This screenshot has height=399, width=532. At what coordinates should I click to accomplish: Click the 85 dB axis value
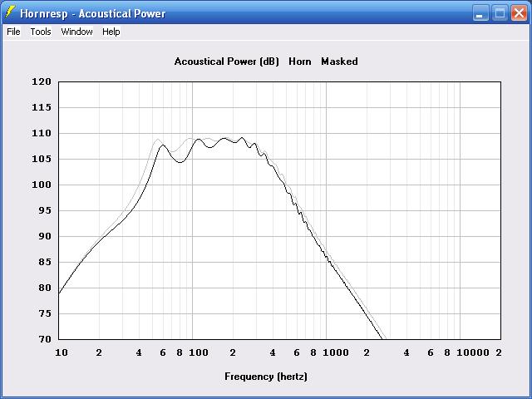click(45, 262)
